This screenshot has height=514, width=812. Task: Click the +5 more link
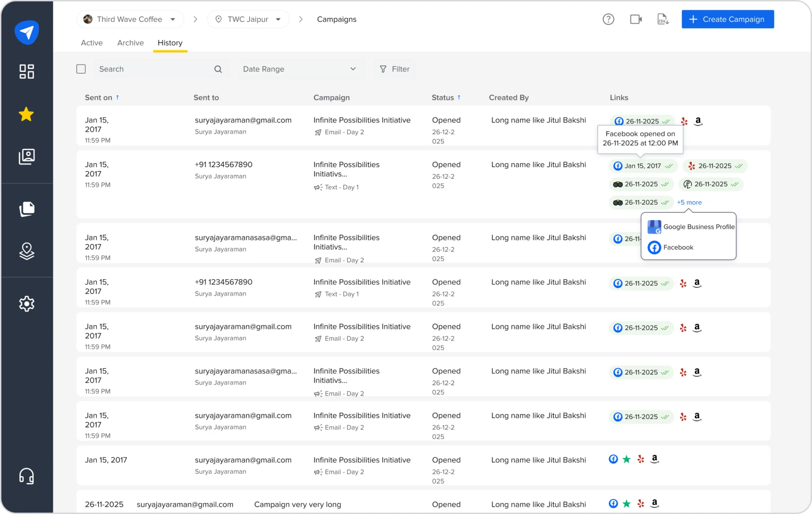tap(689, 202)
